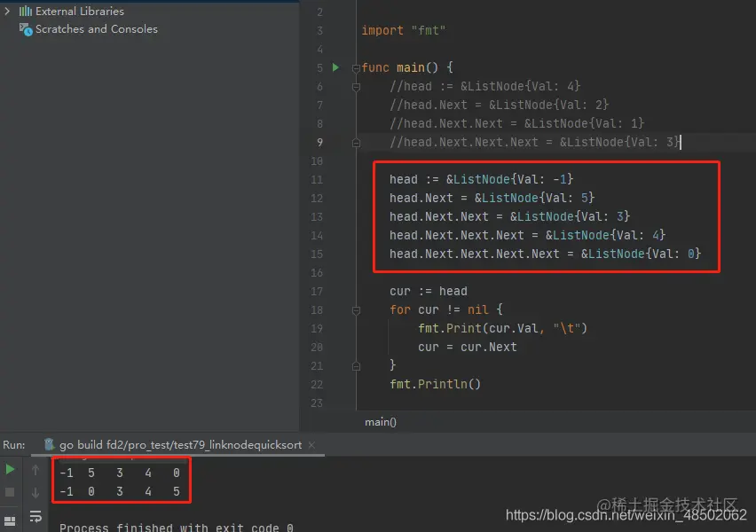Toggle for loop end fold on line 21
The width and height of the screenshot is (756, 532).
(x=356, y=366)
